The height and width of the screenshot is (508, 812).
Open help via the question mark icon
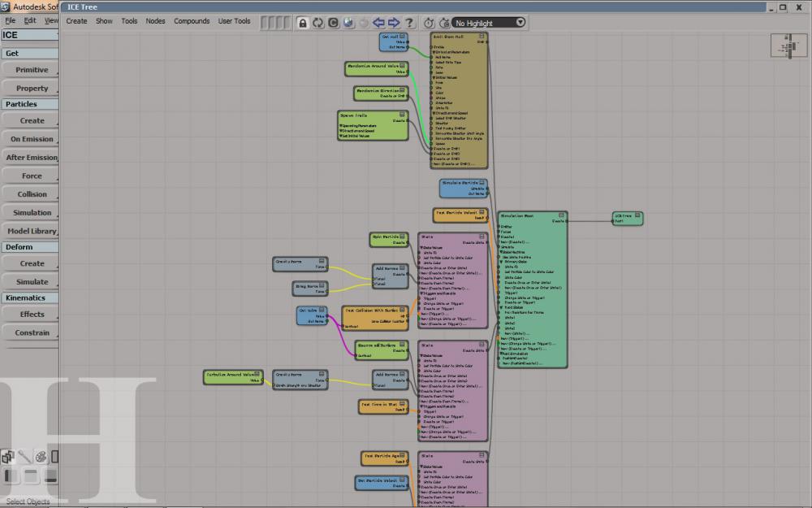tap(409, 23)
